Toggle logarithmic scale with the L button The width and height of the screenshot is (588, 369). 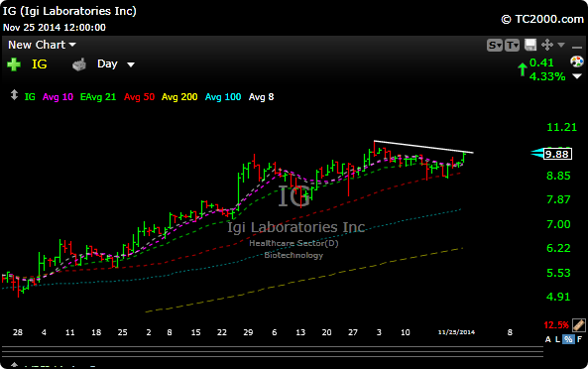(557, 339)
